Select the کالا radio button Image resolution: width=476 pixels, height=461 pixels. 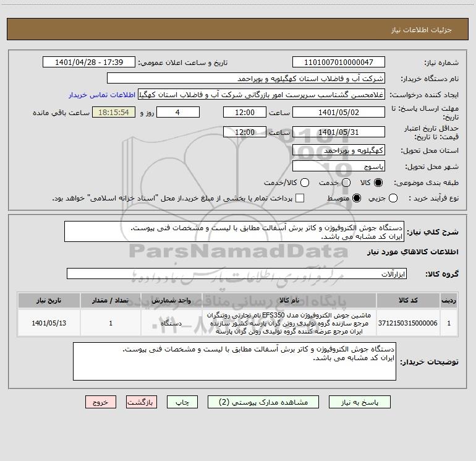(378, 183)
